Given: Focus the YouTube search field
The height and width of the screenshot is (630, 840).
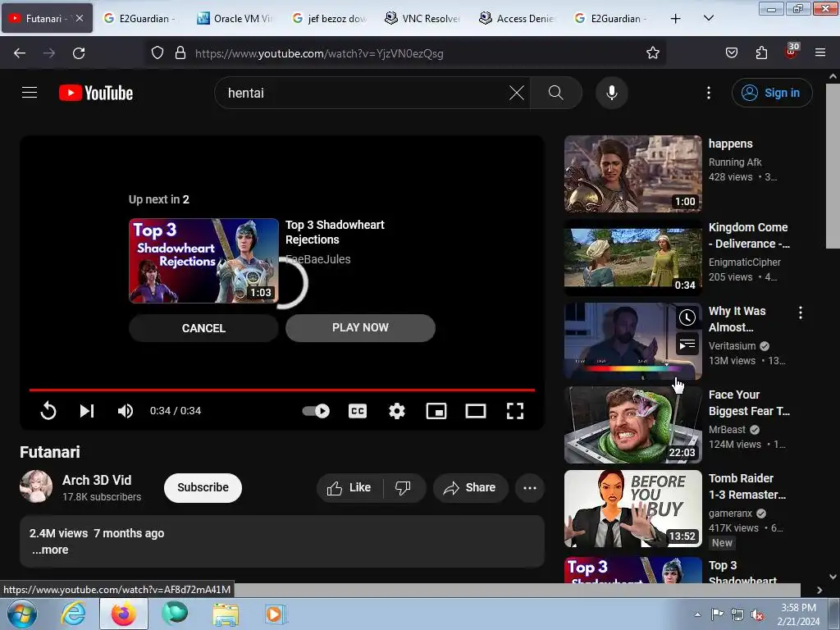Looking at the screenshot, I should tap(364, 93).
